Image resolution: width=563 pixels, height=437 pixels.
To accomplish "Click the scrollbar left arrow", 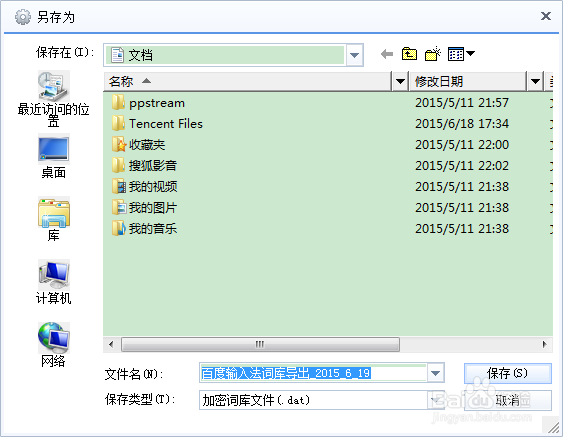I will point(111,344).
